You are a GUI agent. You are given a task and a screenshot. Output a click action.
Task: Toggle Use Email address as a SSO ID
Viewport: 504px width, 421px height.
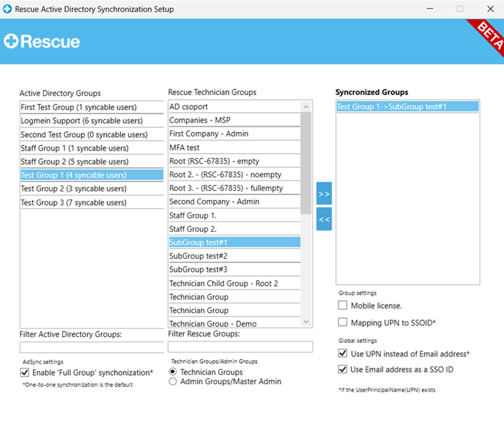pyautogui.click(x=342, y=369)
